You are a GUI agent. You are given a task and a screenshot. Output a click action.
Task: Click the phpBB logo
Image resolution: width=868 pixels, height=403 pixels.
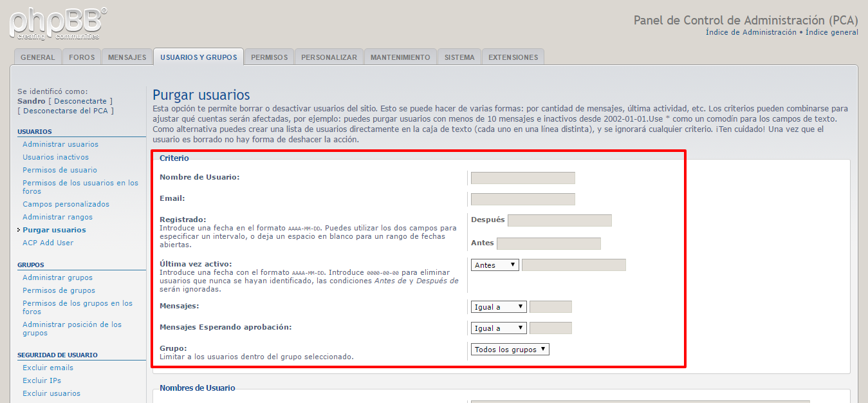[58, 24]
